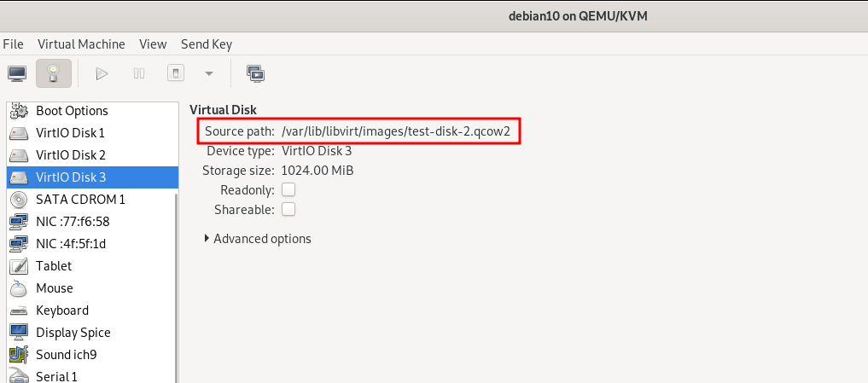868x383 pixels.
Task: Enable the Shareable checkbox
Action: click(288, 209)
